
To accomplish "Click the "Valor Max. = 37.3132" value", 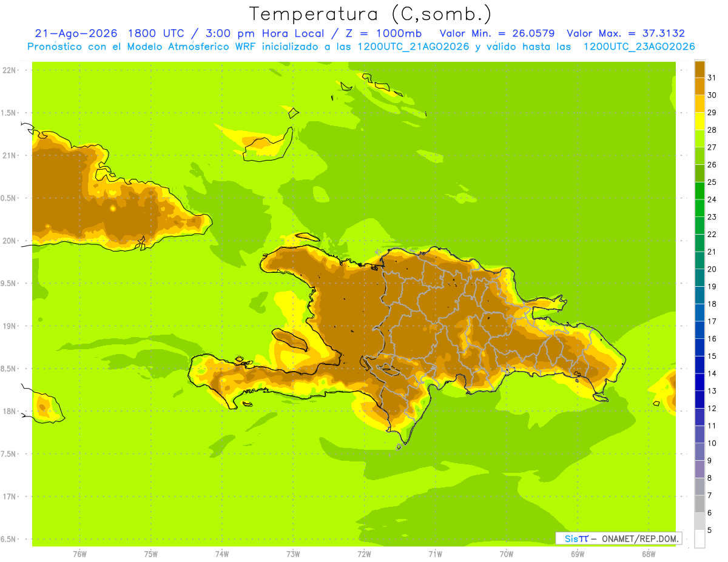I will click(625, 33).
